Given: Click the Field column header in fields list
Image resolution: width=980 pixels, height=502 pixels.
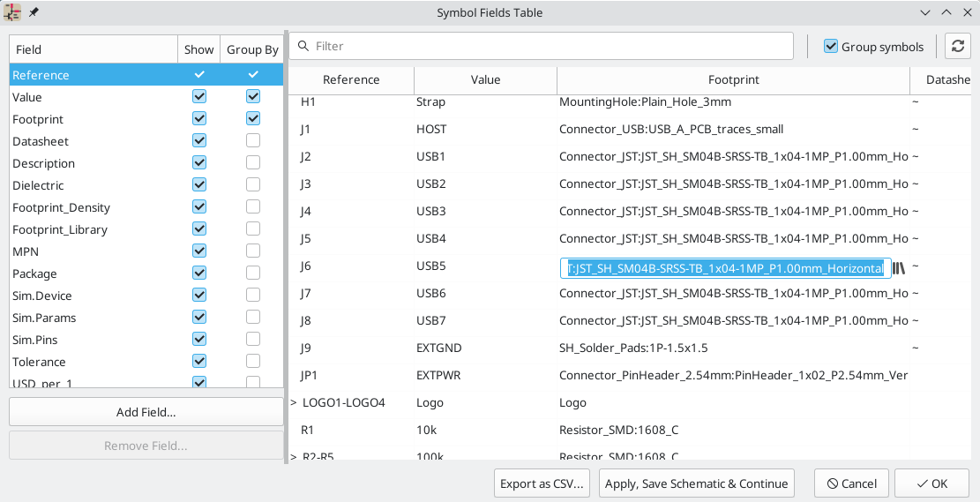Looking at the screenshot, I should click(x=94, y=49).
